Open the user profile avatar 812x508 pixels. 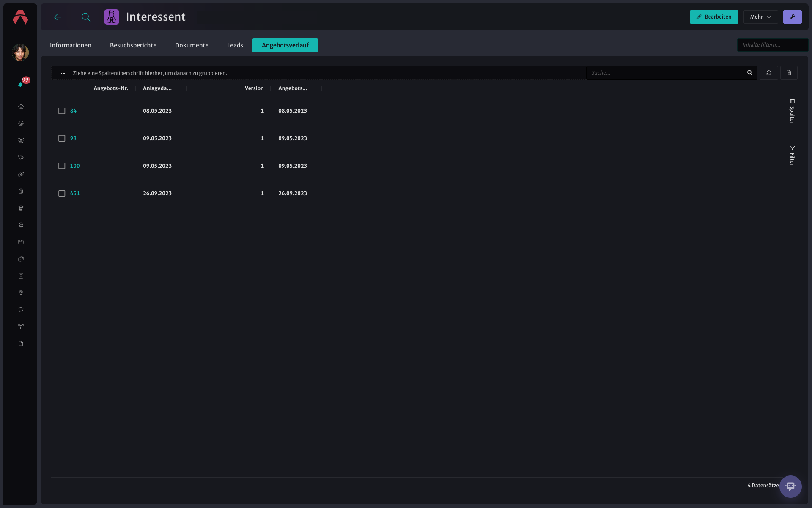pyautogui.click(x=20, y=52)
